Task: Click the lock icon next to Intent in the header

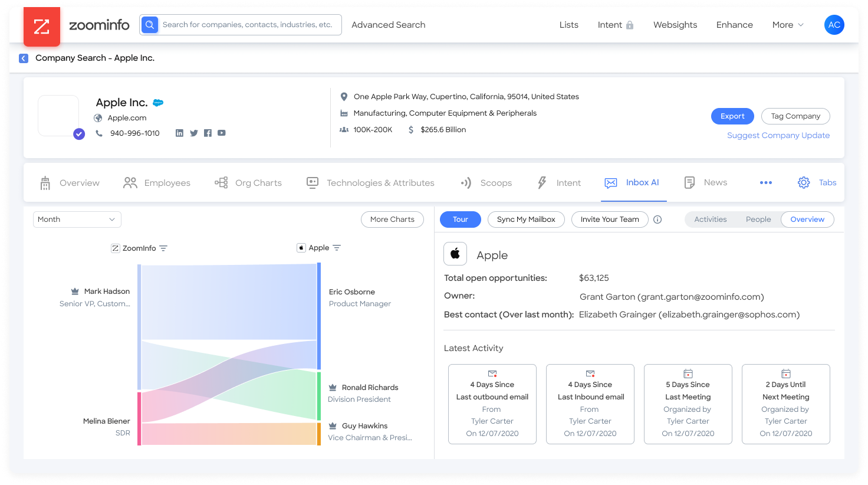Action: [x=630, y=25]
